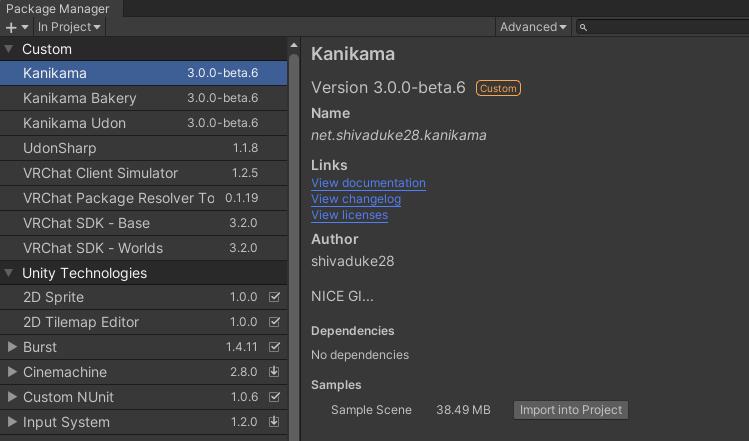
Task: Click Import into Project button
Action: (x=571, y=410)
